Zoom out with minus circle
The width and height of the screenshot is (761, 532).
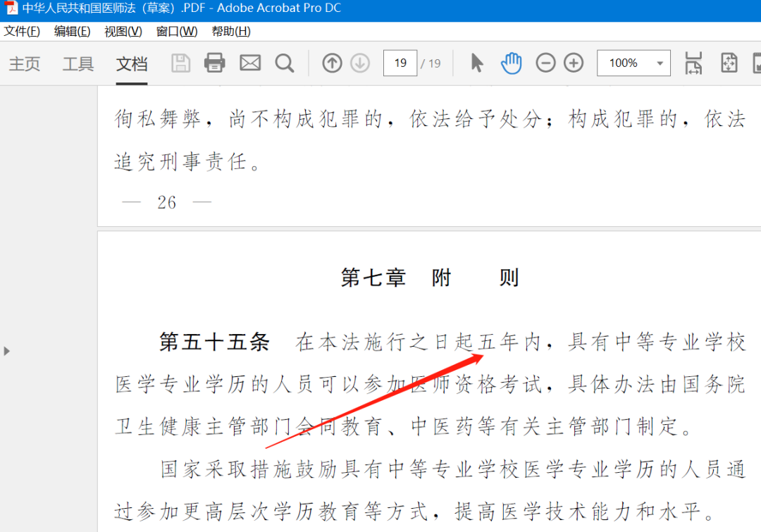(x=545, y=63)
